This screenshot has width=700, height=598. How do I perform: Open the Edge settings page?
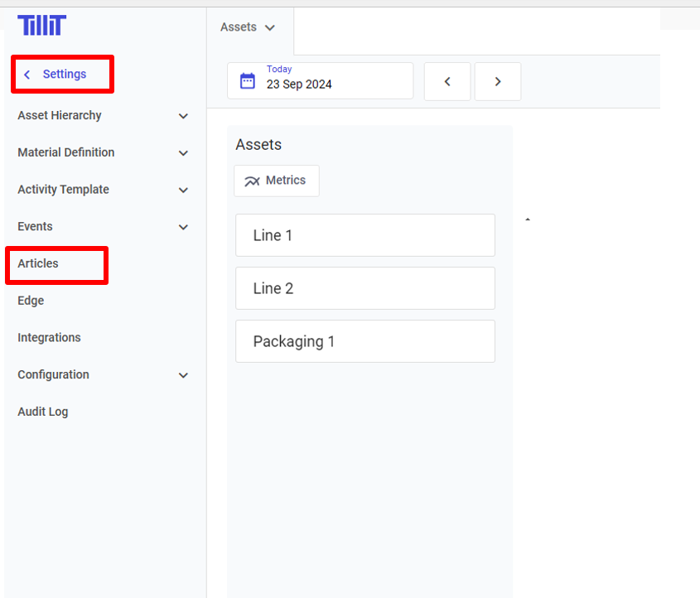pyautogui.click(x=31, y=301)
